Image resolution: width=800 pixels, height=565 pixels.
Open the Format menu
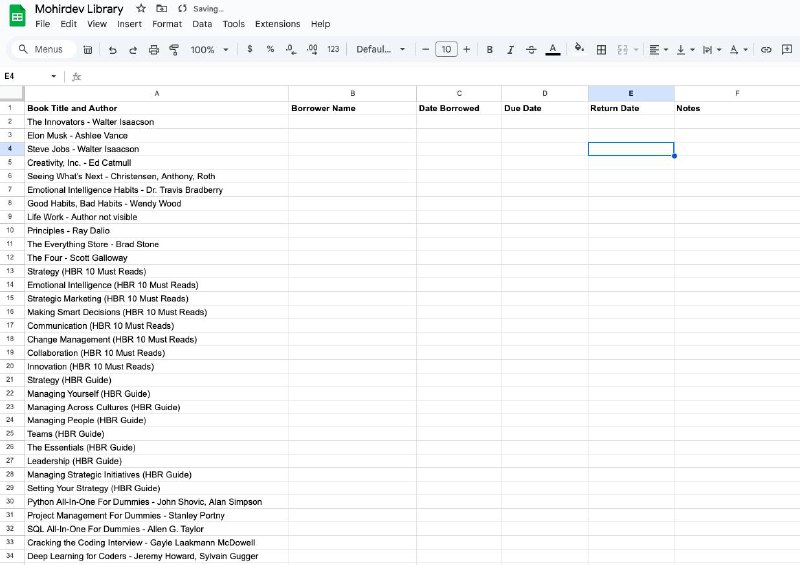click(167, 24)
